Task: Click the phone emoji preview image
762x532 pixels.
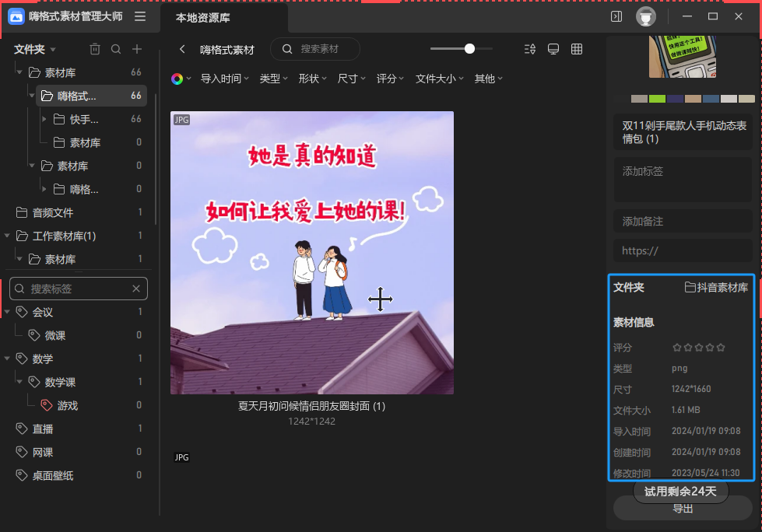Action: point(683,57)
